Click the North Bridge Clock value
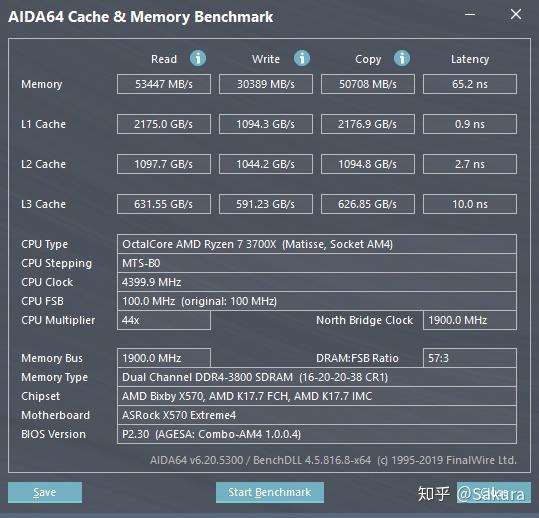 point(470,320)
